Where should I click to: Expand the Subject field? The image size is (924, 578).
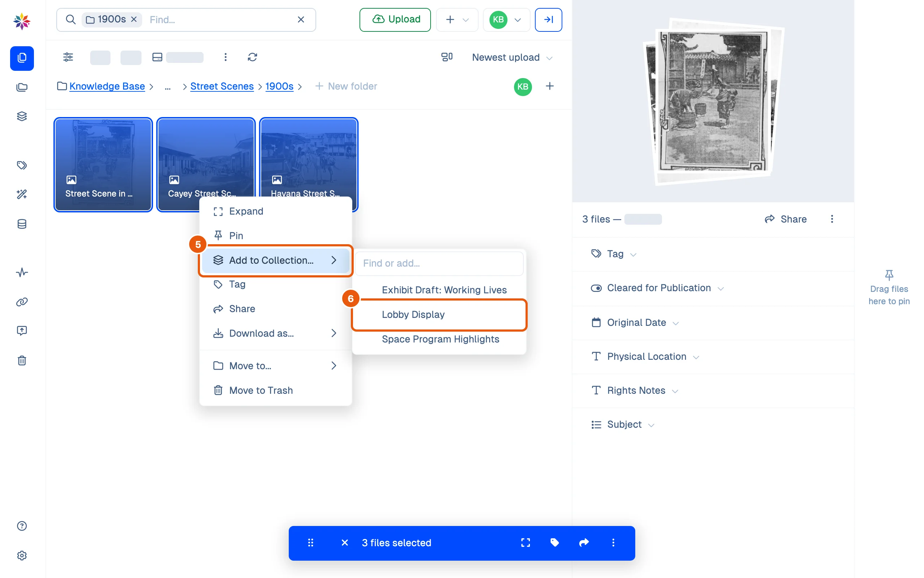(x=622, y=425)
